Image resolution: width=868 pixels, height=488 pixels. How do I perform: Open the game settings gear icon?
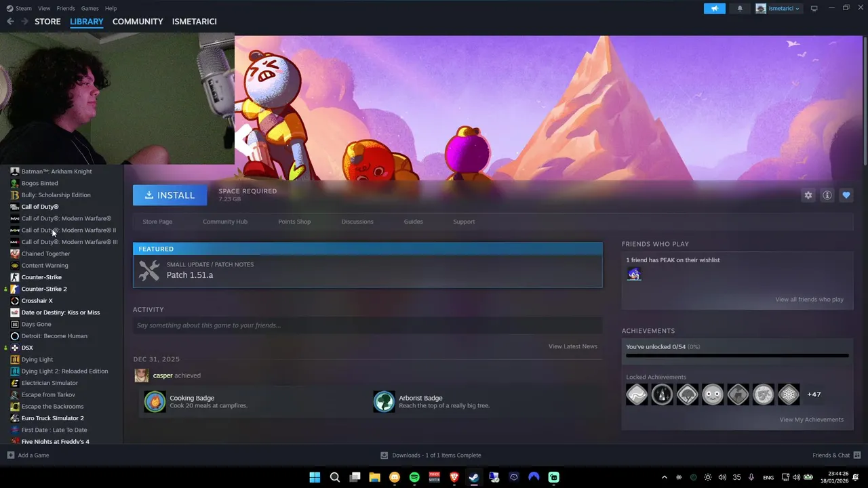808,195
